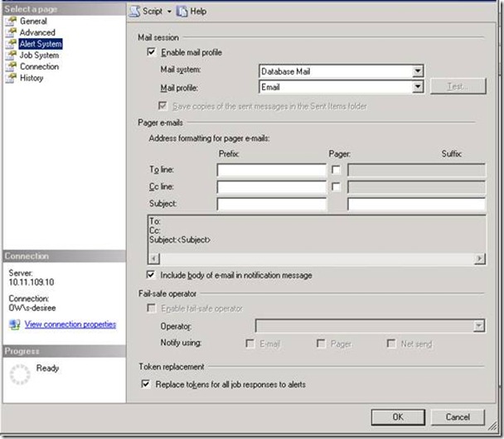Screen dimensions: 504x439
Task: Click the Cancel button
Action: pyautogui.click(x=458, y=417)
